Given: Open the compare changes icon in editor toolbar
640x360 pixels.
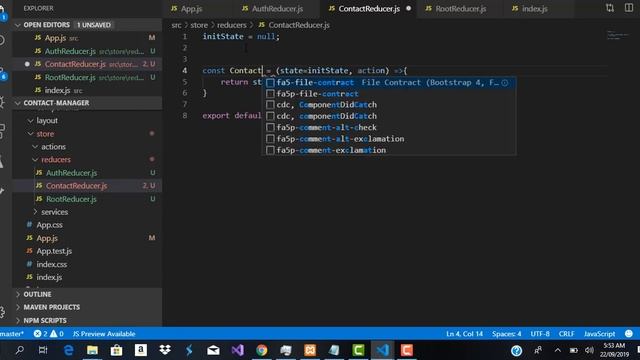Looking at the screenshot, I should tap(610, 8).
